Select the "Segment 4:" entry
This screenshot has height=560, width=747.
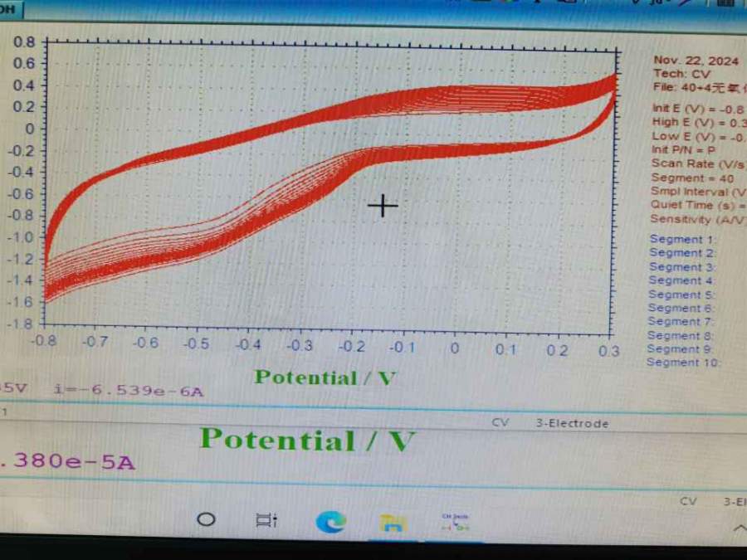coord(681,280)
